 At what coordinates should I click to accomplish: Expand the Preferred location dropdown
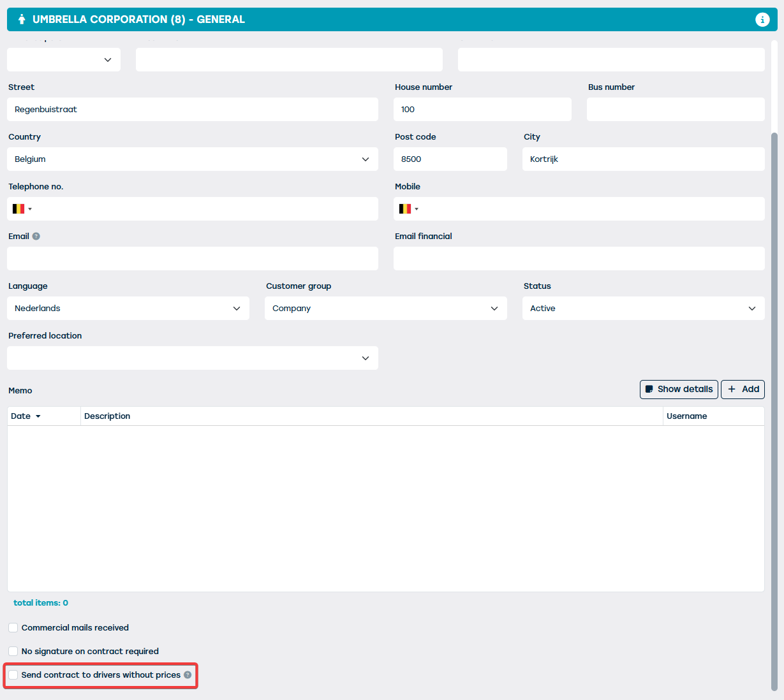[193, 358]
